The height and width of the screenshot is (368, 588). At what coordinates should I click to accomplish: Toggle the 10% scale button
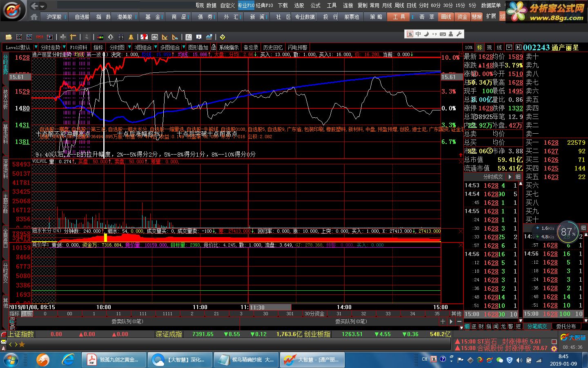point(469,47)
